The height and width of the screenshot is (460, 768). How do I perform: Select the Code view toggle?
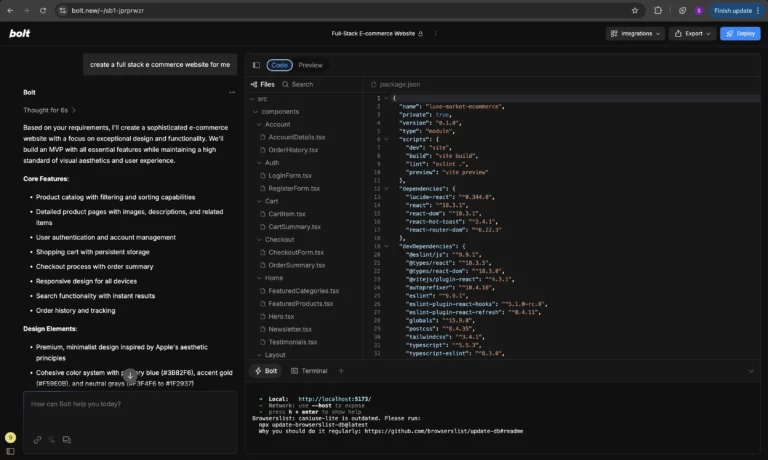click(280, 65)
